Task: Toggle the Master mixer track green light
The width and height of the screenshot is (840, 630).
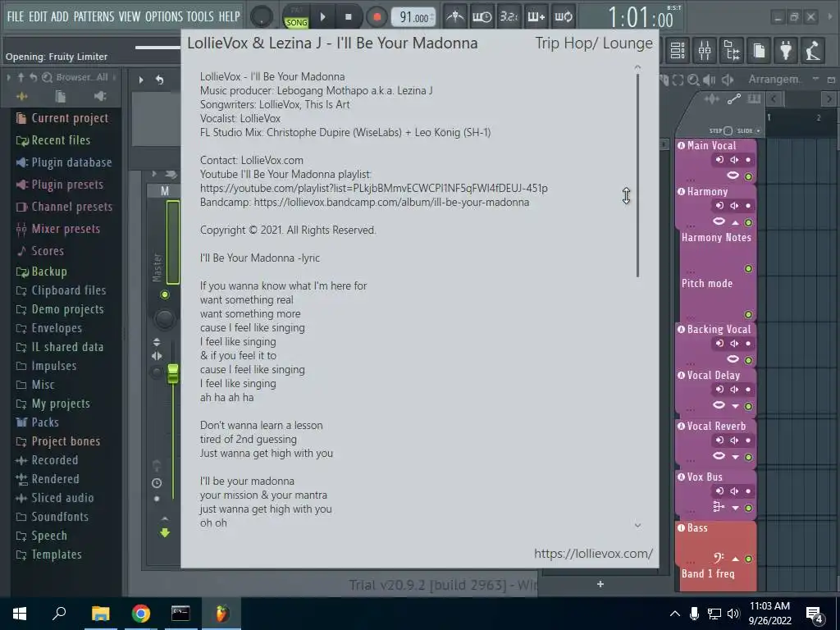Action: [x=164, y=294]
